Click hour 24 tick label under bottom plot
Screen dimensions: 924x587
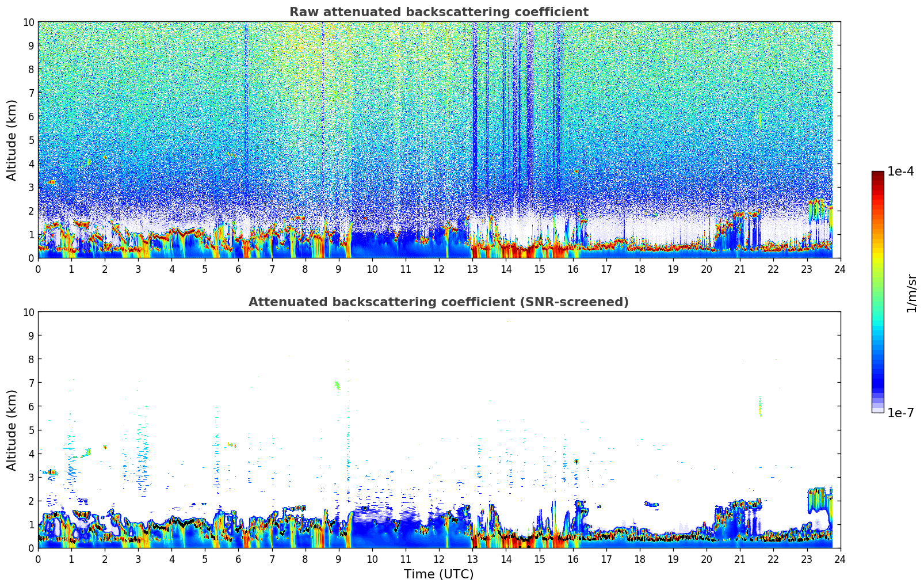point(840,559)
